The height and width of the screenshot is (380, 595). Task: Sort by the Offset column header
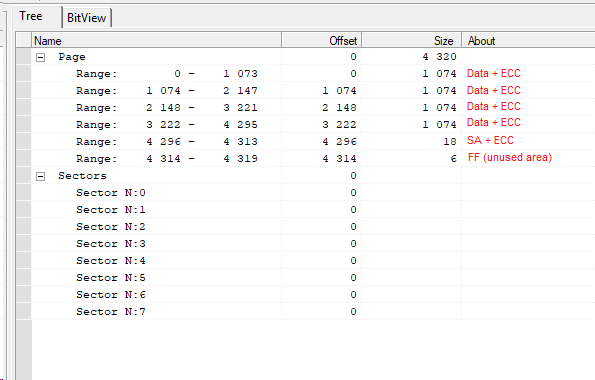[321, 40]
